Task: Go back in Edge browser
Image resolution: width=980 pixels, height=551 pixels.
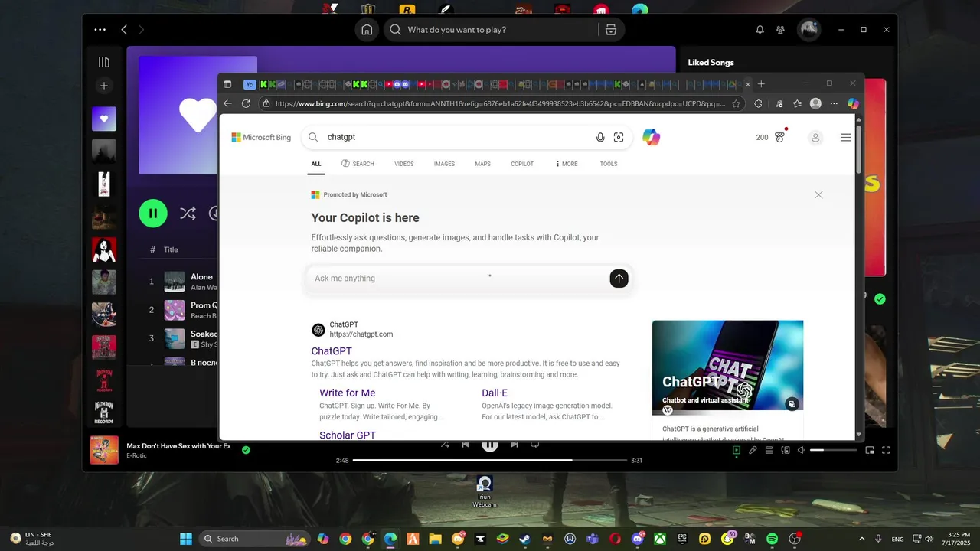Action: [227, 103]
